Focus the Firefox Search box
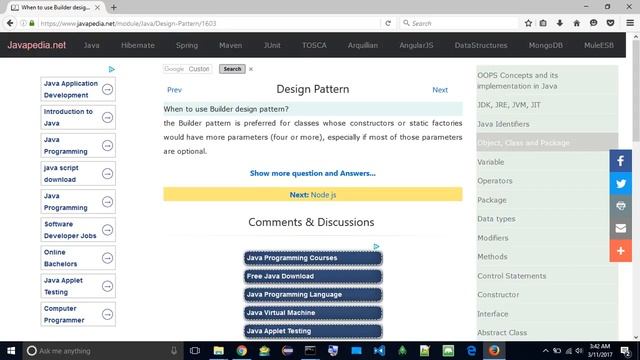 click(459, 23)
